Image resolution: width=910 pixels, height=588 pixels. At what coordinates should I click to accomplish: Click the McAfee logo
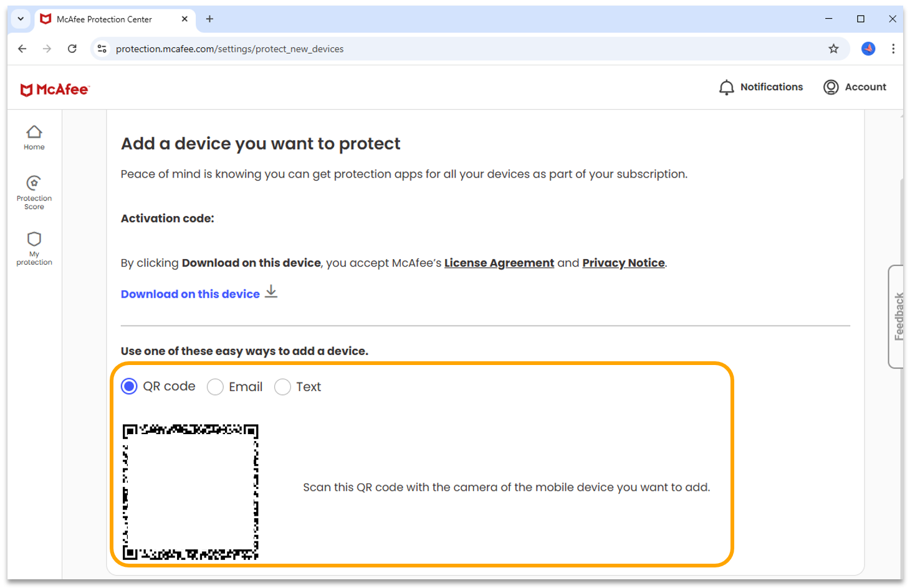(x=55, y=90)
